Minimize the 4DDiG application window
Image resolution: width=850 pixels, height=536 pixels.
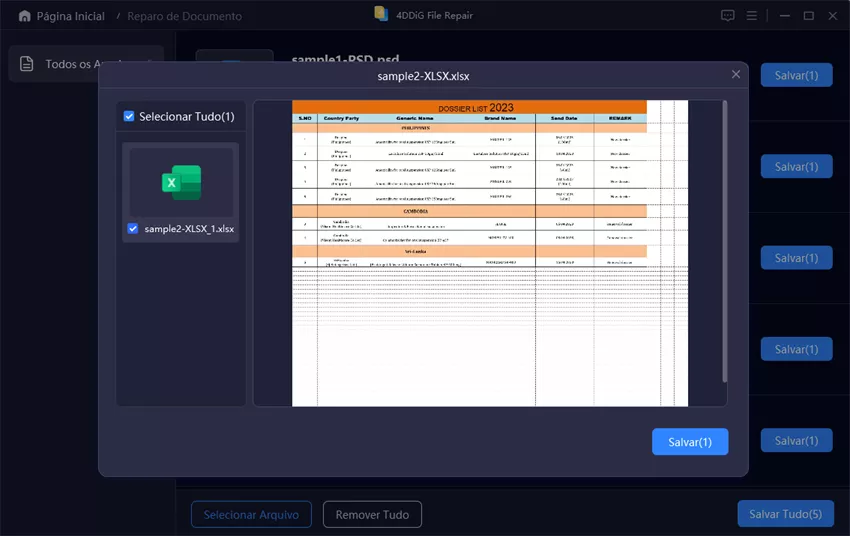click(x=782, y=16)
